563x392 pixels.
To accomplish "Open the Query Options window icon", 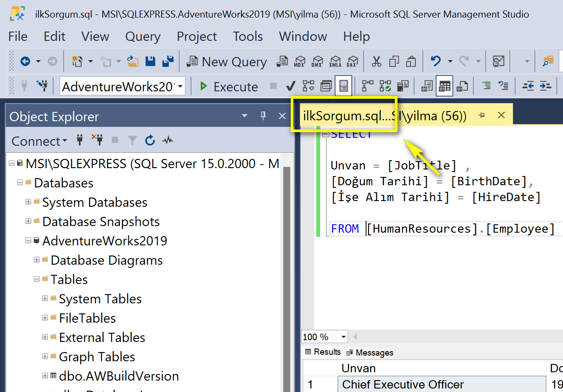I will pos(326,86).
